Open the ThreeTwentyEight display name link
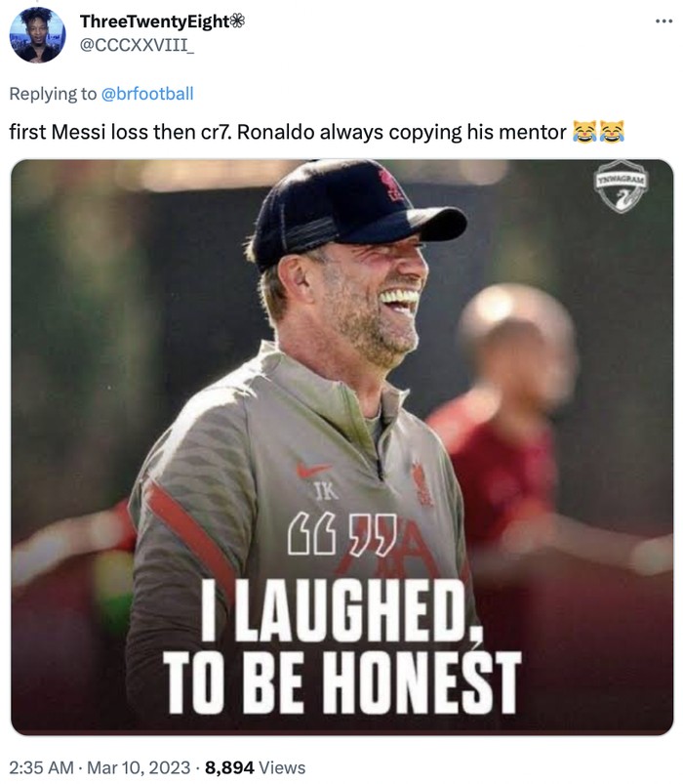This screenshot has height=784, width=683. (x=154, y=21)
